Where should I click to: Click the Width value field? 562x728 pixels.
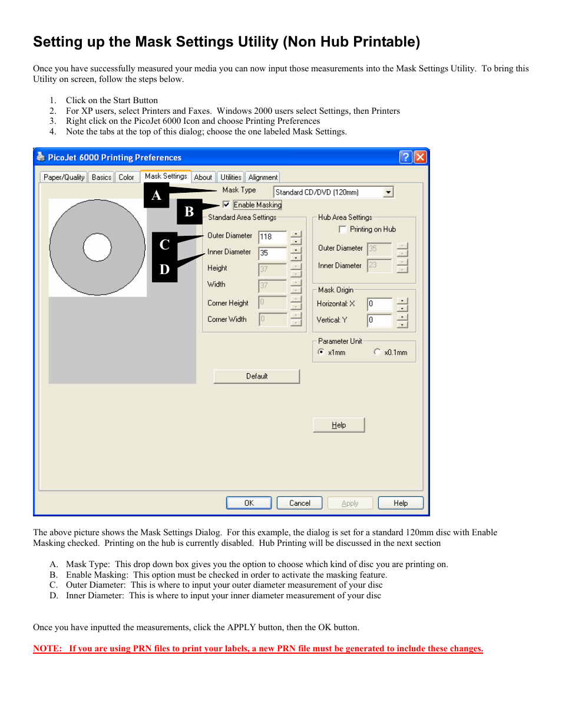coord(273,286)
